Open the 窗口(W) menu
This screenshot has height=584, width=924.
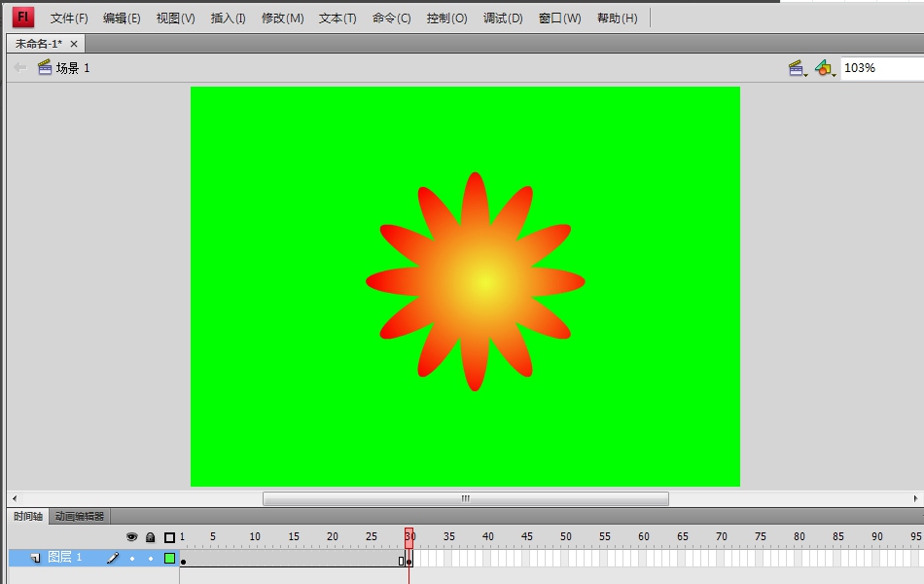560,18
